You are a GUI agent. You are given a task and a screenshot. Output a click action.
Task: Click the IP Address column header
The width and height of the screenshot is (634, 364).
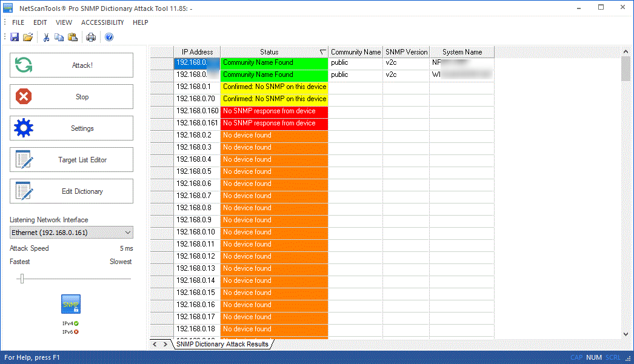click(197, 52)
